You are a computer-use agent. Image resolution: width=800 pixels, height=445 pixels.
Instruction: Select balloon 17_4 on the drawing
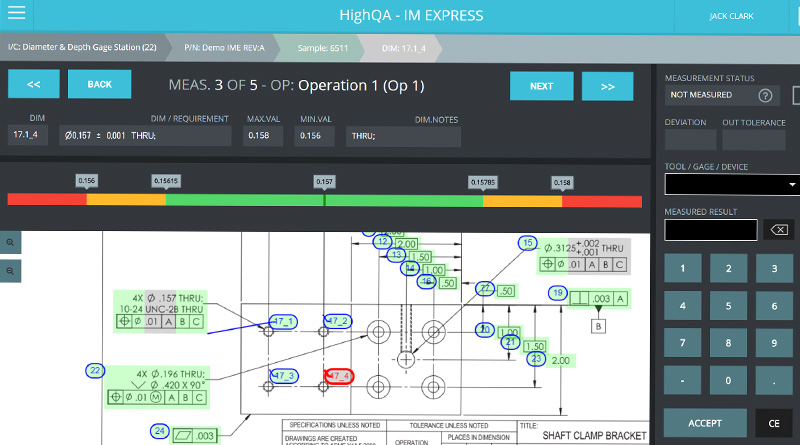(x=339, y=376)
